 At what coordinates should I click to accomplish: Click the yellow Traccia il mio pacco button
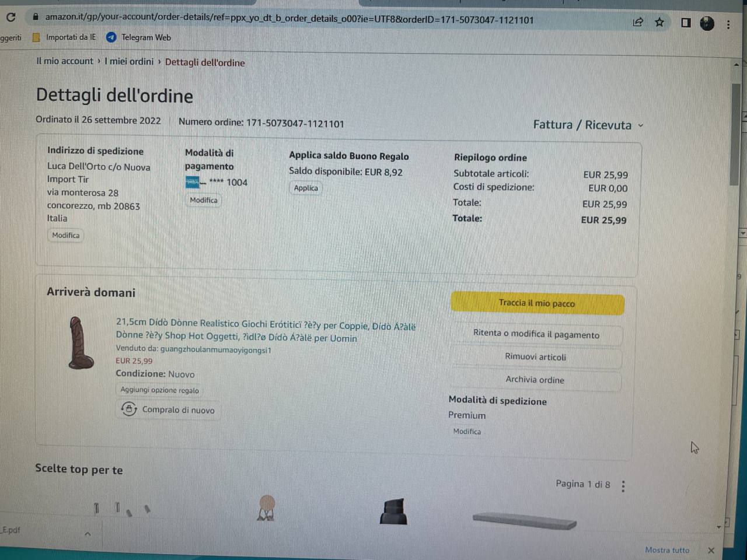(x=537, y=303)
